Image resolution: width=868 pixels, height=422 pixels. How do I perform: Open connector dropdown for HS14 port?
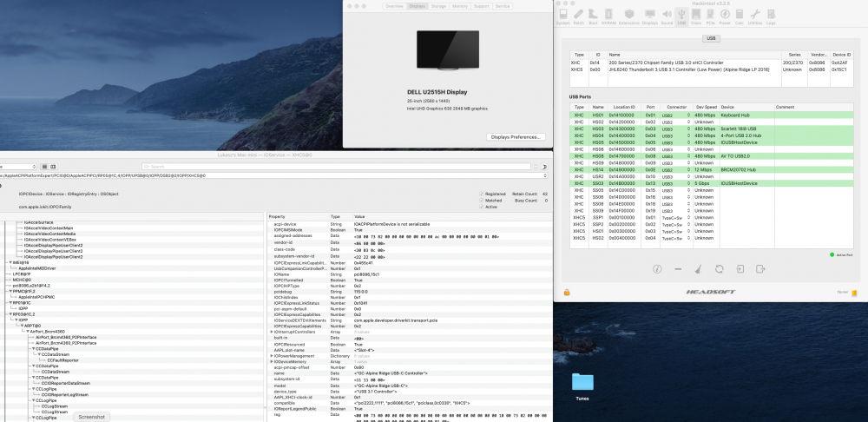point(675,170)
